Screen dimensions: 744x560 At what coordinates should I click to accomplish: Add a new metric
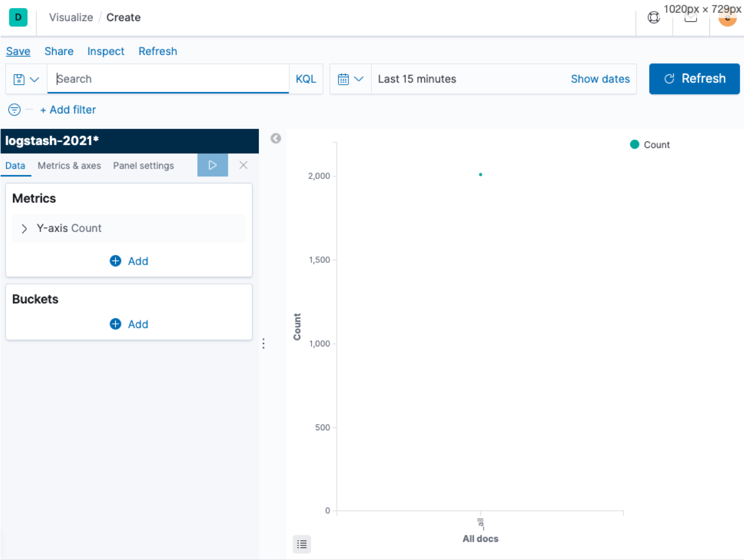(x=129, y=261)
